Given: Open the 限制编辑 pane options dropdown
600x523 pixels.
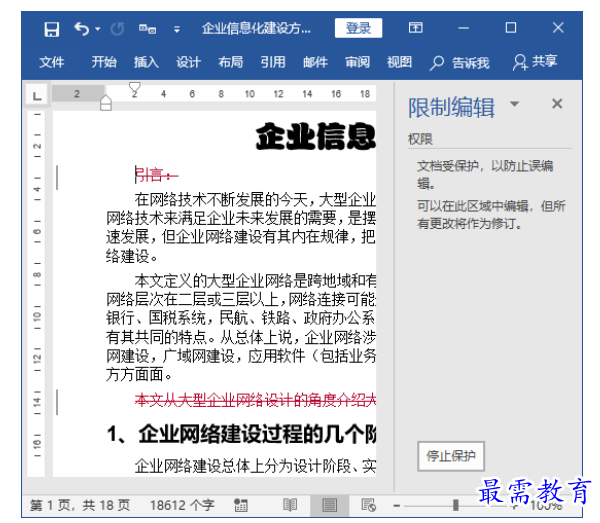Looking at the screenshot, I should pyautogui.click(x=515, y=104).
